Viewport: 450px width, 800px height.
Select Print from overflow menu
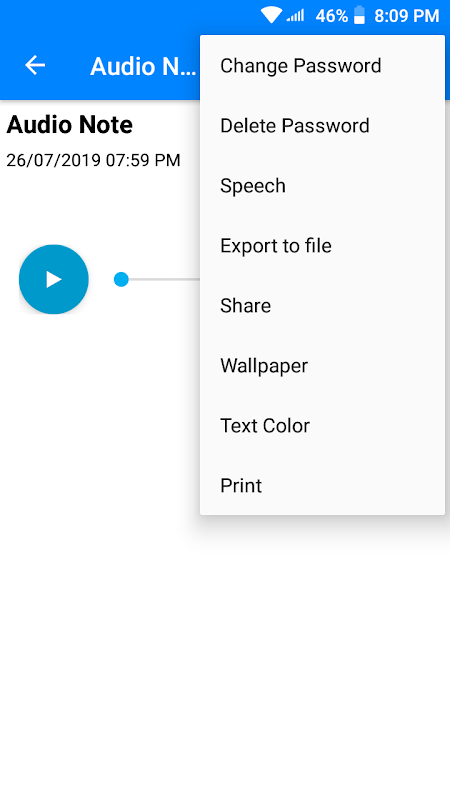[322, 485]
